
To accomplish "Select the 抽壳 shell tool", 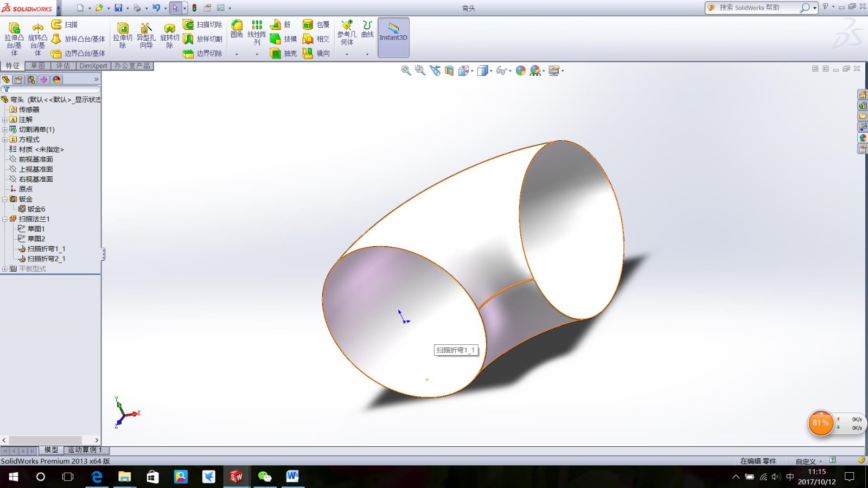I will (284, 54).
